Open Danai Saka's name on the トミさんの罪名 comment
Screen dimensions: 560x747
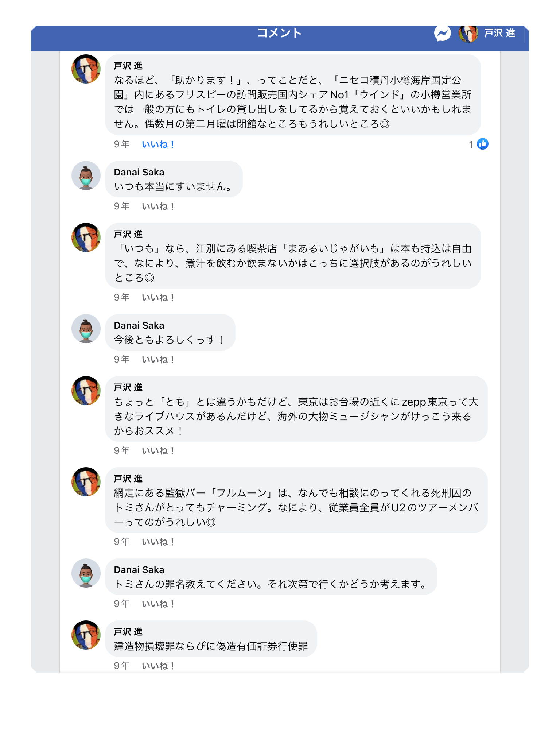pyautogui.click(x=139, y=570)
